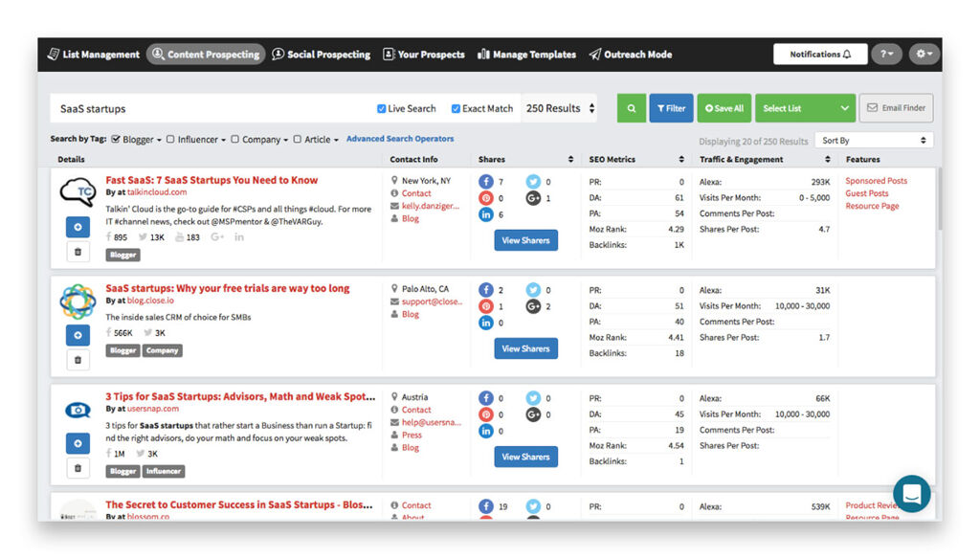Viewport: 980px width, 559px height.
Task: Click Facebook share icon for usersnap.com
Action: pyautogui.click(x=486, y=398)
